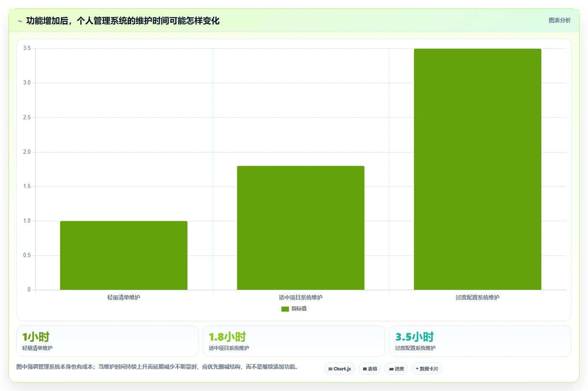Click the Chart.js tag chip
The height and width of the screenshot is (391, 588).
pos(340,369)
